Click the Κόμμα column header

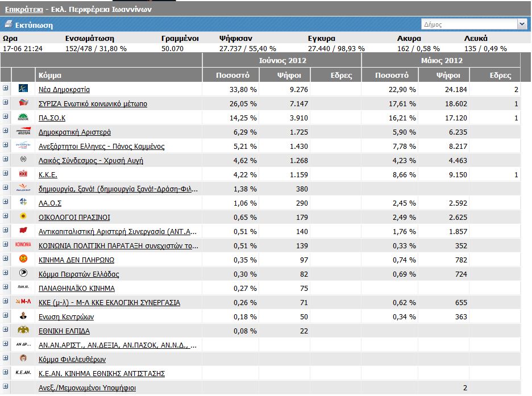[50, 75]
